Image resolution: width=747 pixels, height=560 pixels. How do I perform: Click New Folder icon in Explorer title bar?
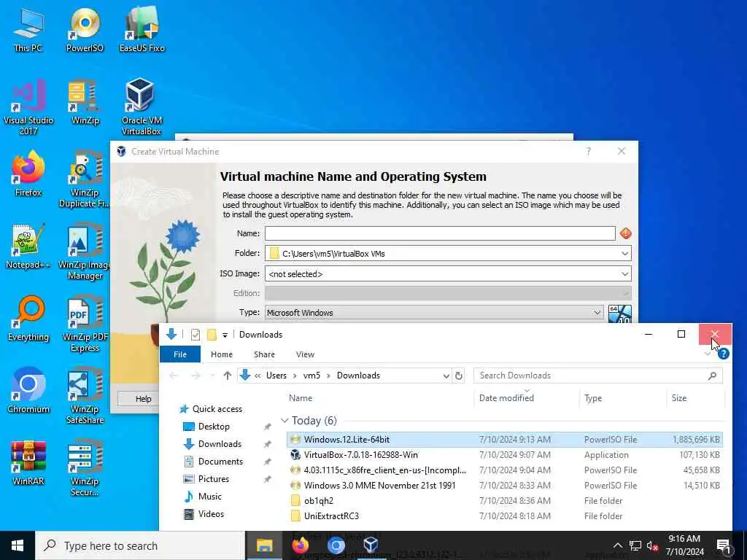tap(212, 335)
